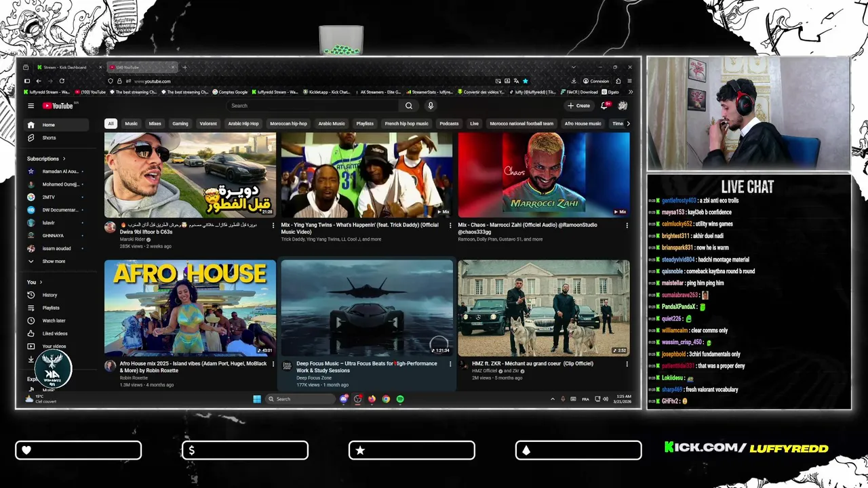Open more options for Chaos Marrocci Zahi mix
Viewport: 868px width, 488px height.
click(x=627, y=225)
